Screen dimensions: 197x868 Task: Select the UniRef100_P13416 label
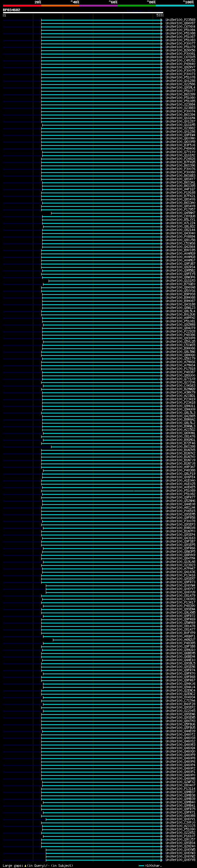point(180,575)
